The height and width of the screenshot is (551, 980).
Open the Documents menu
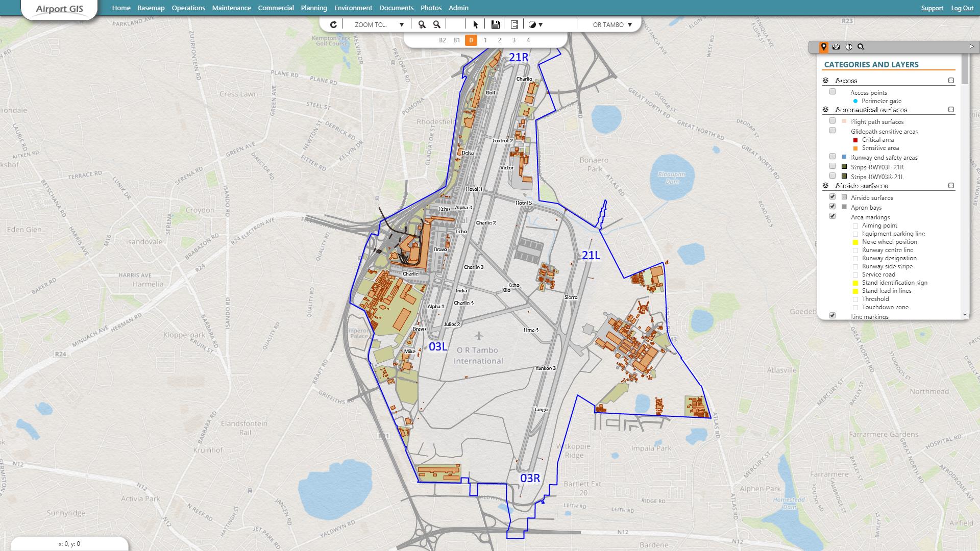[397, 8]
